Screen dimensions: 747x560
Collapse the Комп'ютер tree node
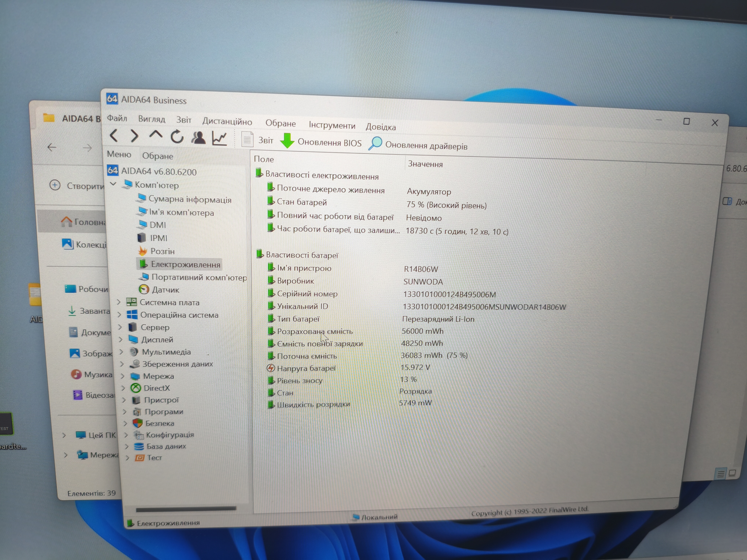pyautogui.click(x=113, y=184)
